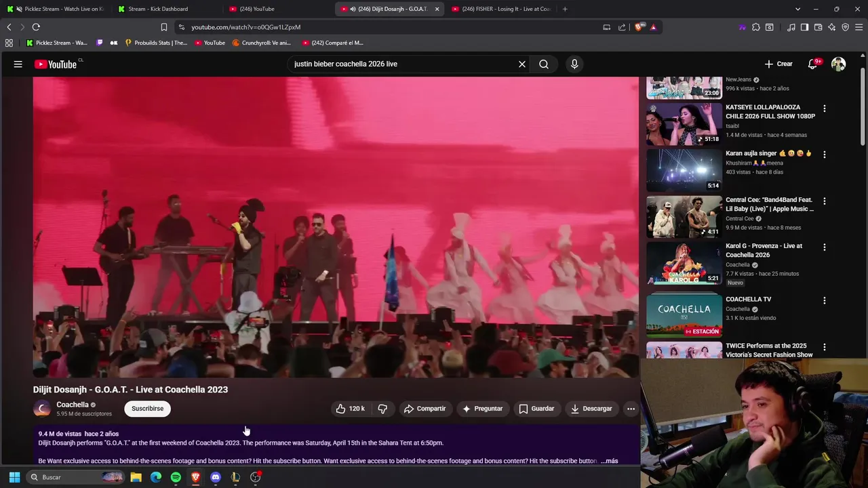
Task: Switch to the Stream - Kick Dashboard tab
Action: [165, 9]
